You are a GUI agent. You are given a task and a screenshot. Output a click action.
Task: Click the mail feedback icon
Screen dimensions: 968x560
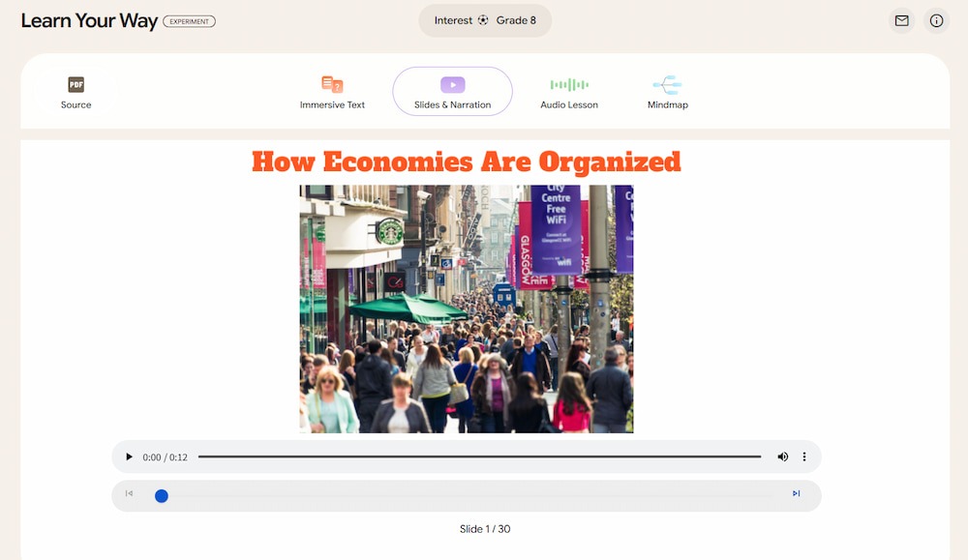(x=902, y=21)
